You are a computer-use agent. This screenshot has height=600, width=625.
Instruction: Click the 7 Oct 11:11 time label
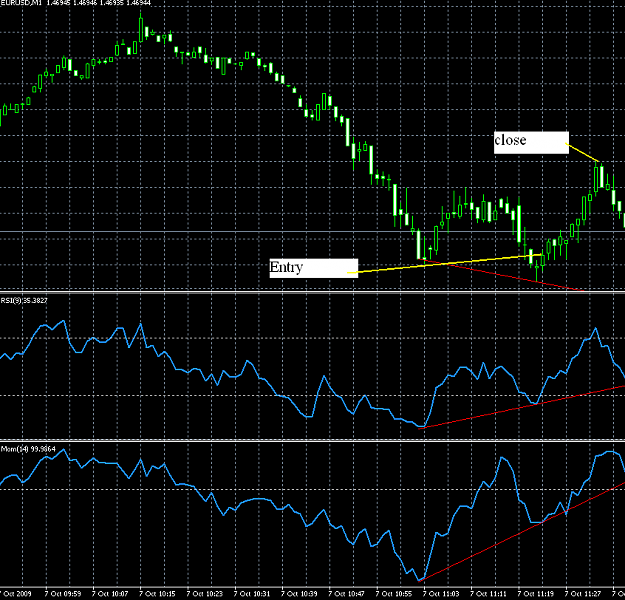pyautogui.click(x=488, y=594)
